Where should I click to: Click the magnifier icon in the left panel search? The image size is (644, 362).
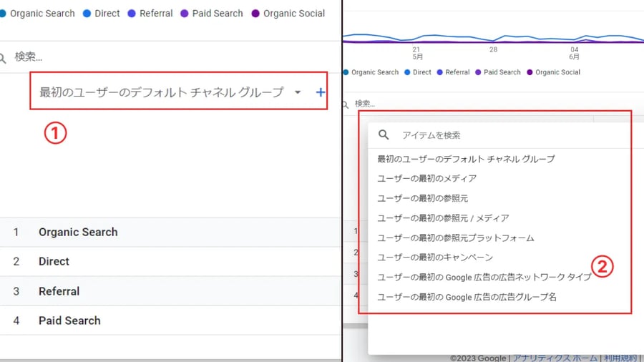(x=3, y=58)
